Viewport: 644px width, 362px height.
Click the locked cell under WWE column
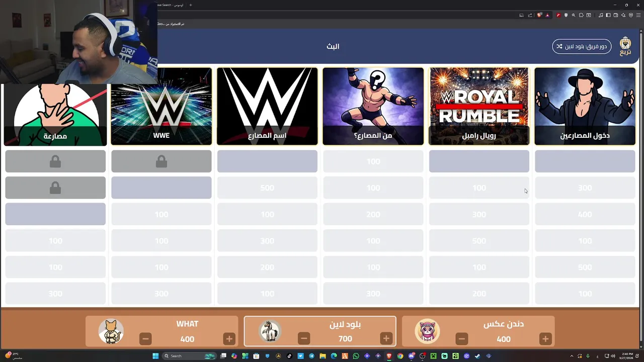coord(161,161)
